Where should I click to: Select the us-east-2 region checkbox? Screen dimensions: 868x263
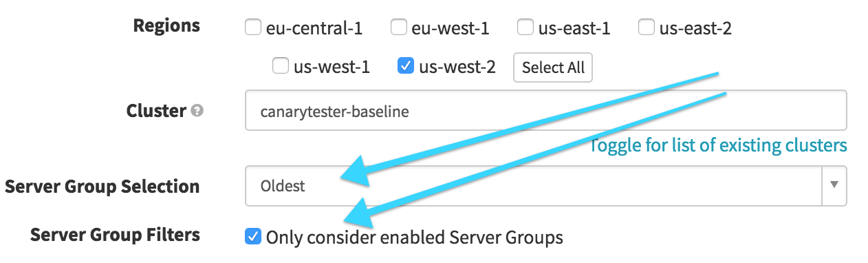point(646,28)
